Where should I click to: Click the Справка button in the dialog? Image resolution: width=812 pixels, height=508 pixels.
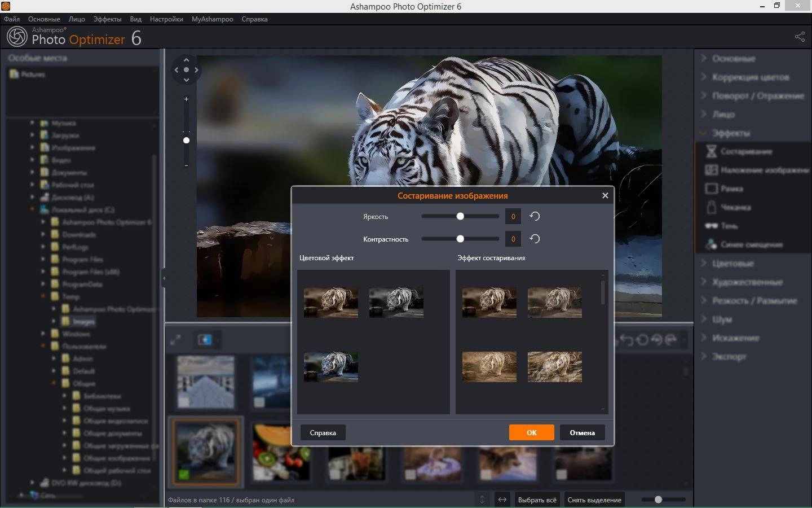(323, 432)
